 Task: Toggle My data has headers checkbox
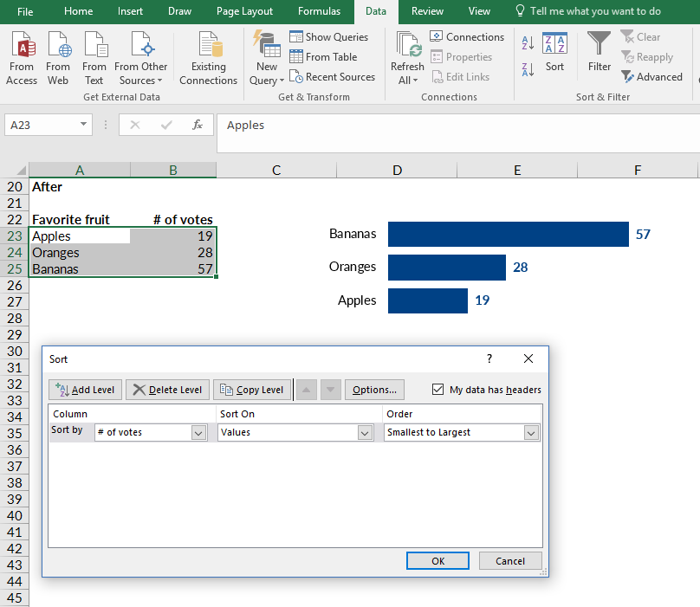438,390
